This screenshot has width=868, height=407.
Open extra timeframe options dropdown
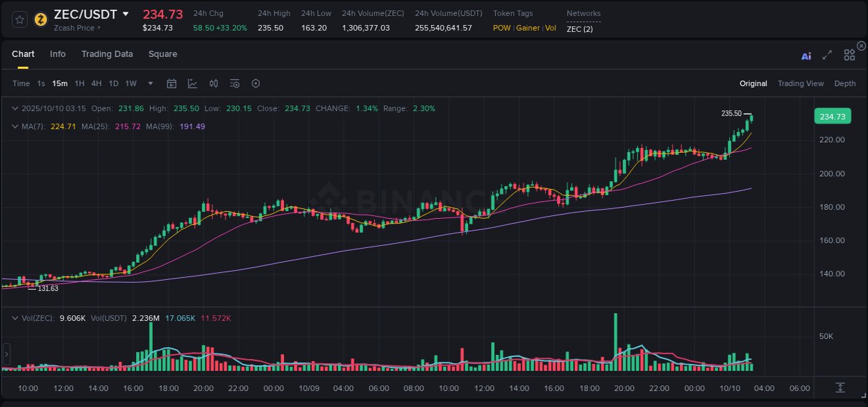tap(150, 83)
